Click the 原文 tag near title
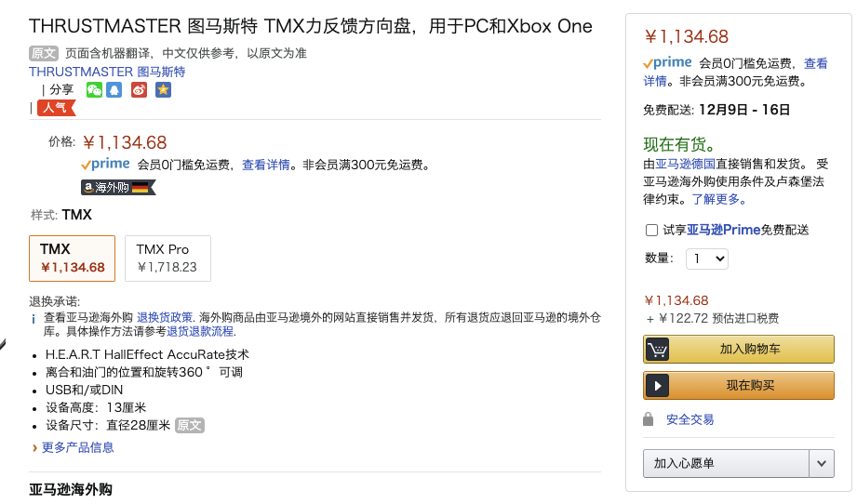The height and width of the screenshot is (504, 857). [x=43, y=53]
